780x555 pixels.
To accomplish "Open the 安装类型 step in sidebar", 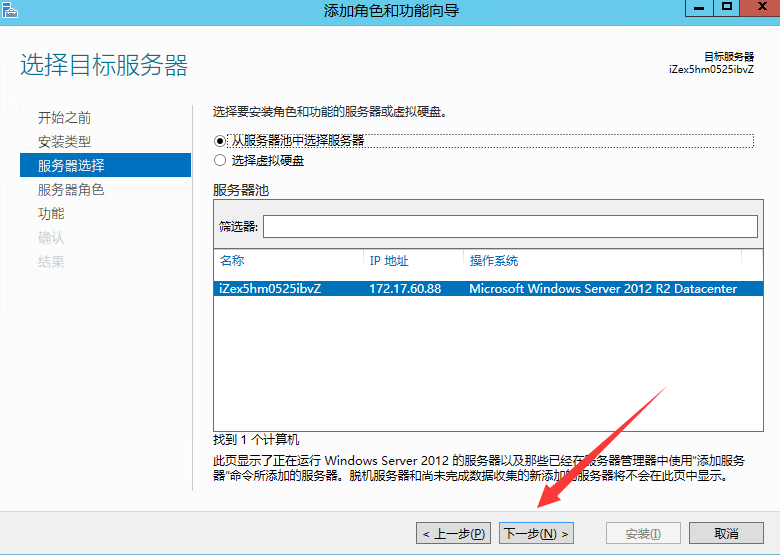I will coord(65,142).
